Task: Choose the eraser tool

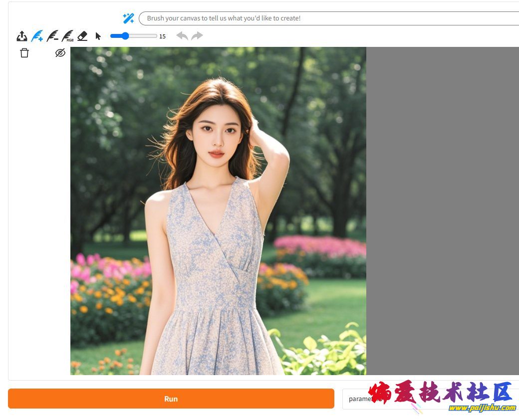Action: [x=82, y=36]
